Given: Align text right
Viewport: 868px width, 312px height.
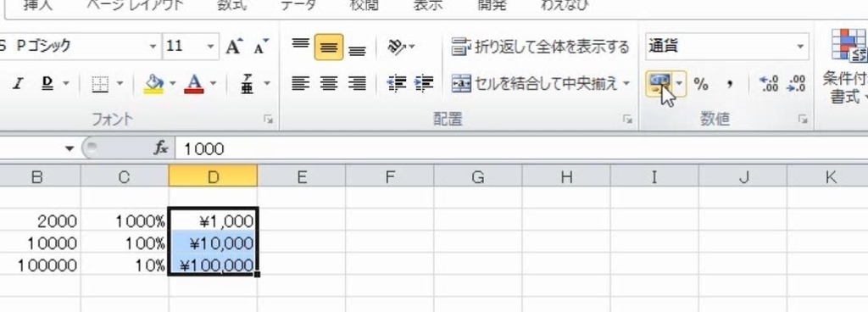Looking at the screenshot, I should click(357, 84).
